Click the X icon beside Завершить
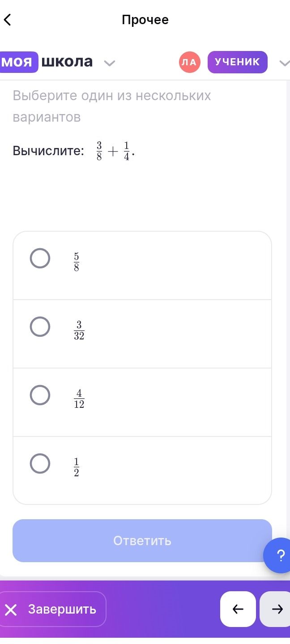Screen dimensions: 290x644 11,610
